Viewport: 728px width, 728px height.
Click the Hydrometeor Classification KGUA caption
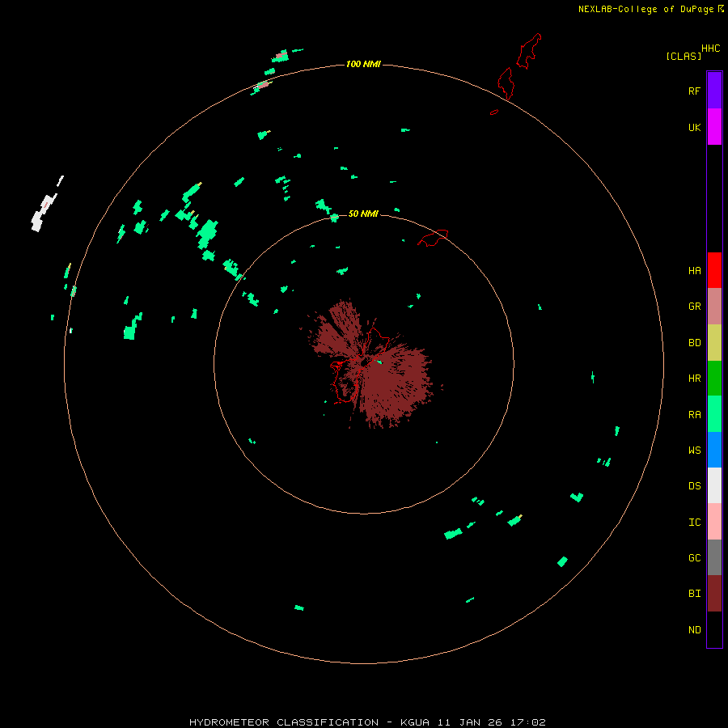pos(367,722)
